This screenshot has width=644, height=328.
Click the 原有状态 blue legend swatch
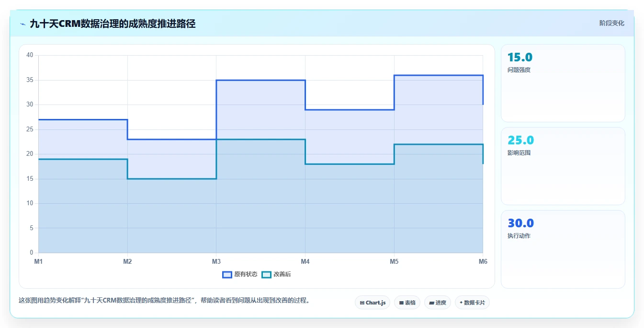pos(227,274)
